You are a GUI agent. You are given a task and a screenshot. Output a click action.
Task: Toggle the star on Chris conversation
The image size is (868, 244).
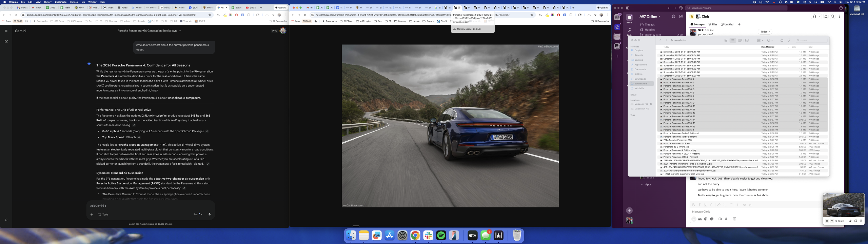click(692, 16)
